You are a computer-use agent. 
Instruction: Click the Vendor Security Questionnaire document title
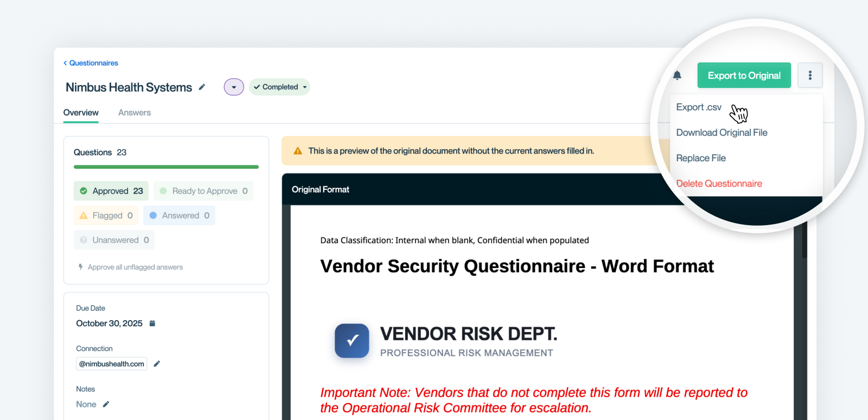coord(517,266)
